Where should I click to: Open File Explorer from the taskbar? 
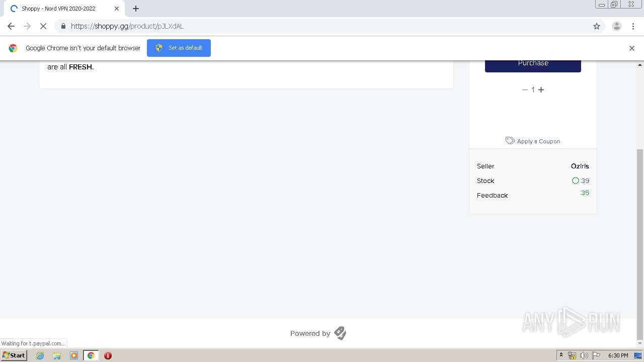[x=57, y=355]
